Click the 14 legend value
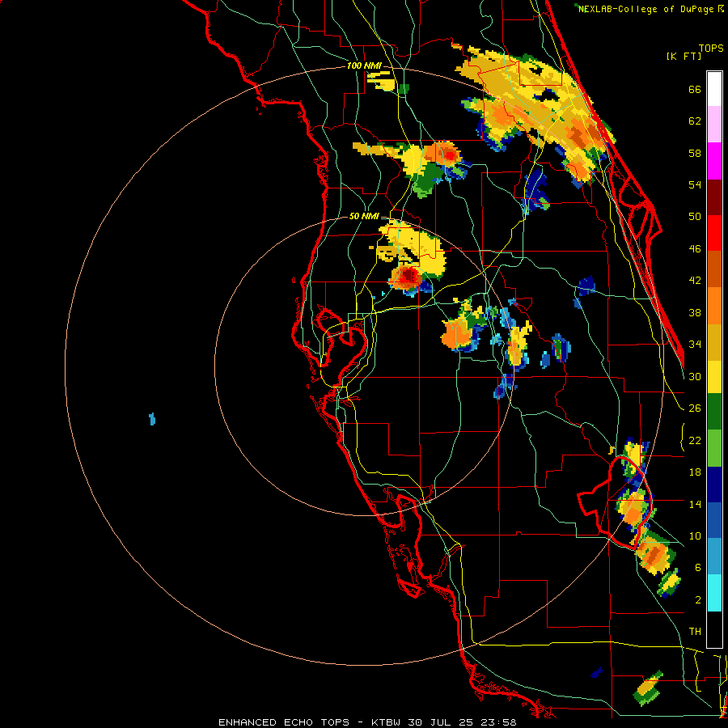Image resolution: width=728 pixels, height=728 pixels. pyautogui.click(x=695, y=504)
